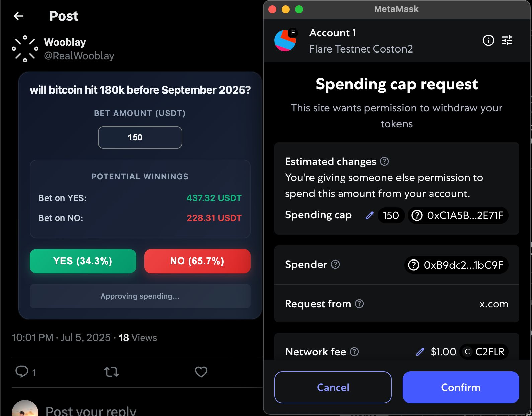Open token address 0xC1A5B...2E71F
This screenshot has height=416, width=532.
pos(458,215)
